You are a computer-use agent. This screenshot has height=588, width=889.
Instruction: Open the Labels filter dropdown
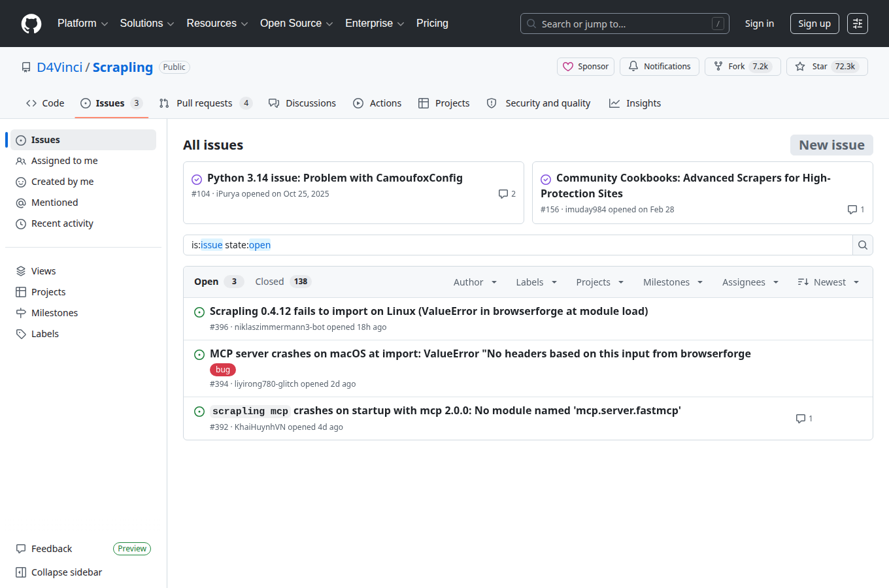(x=537, y=282)
